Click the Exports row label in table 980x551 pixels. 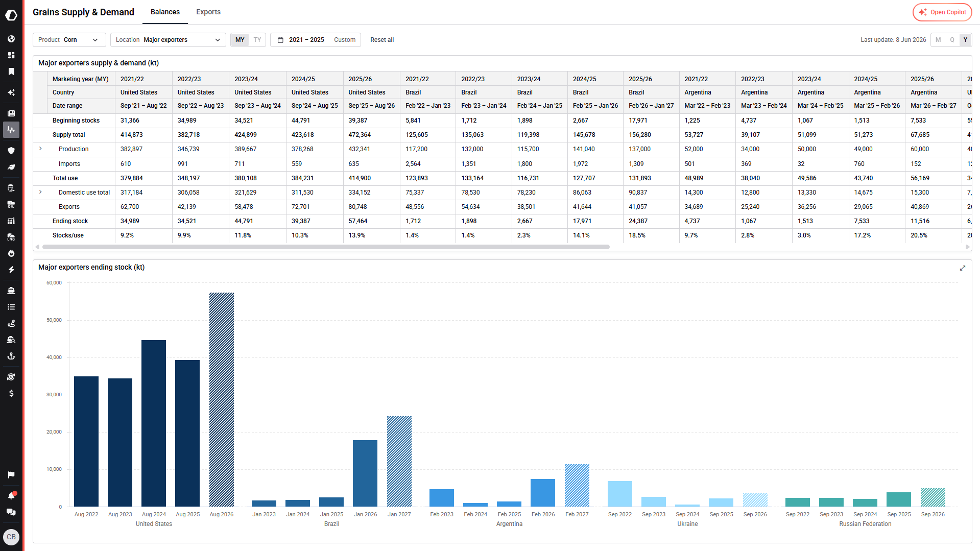(x=69, y=207)
